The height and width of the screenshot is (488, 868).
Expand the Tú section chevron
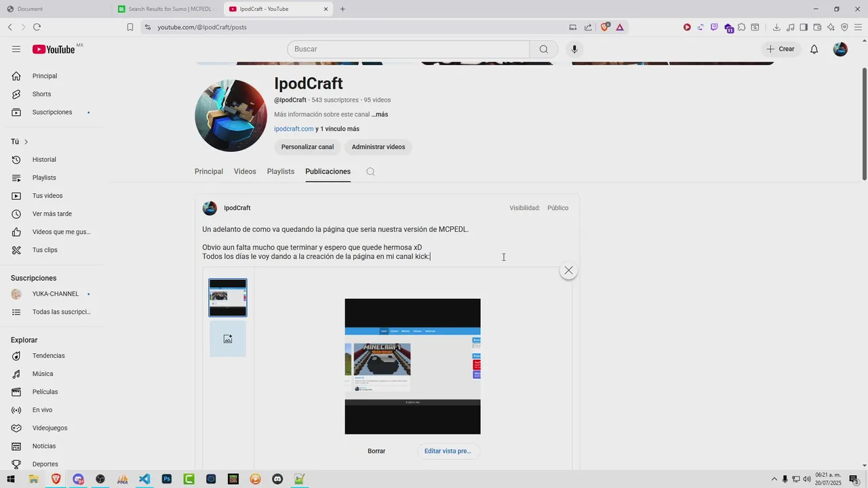(26, 142)
